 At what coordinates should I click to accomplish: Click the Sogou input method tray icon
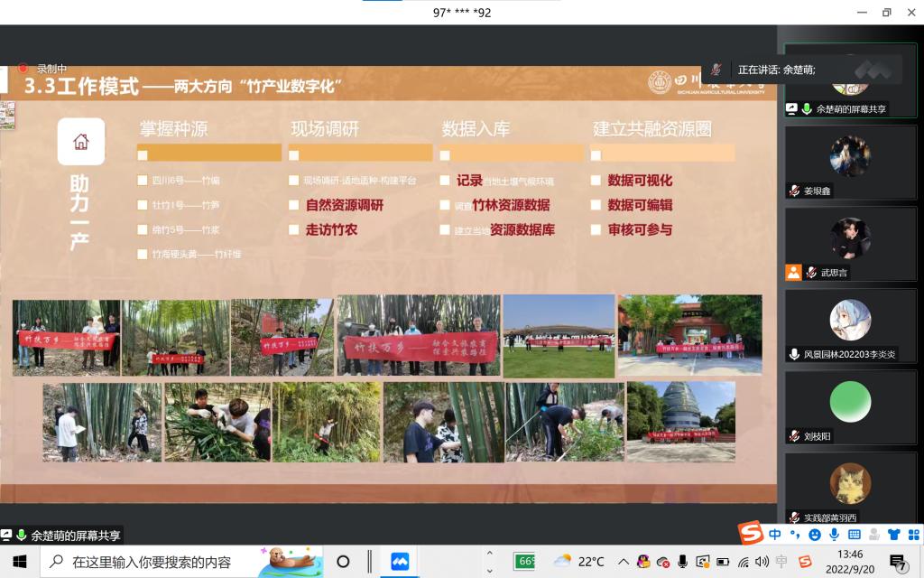point(805,562)
